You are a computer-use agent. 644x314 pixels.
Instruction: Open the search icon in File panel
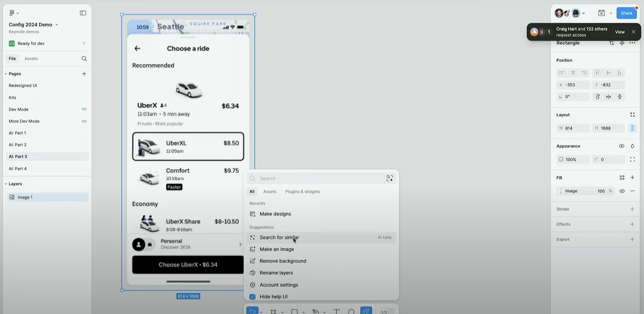point(84,59)
